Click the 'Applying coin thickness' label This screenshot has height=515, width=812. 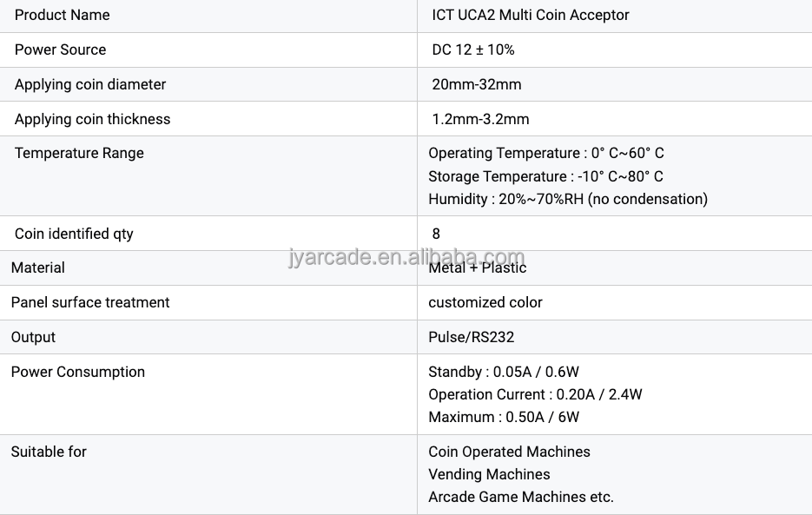coord(92,119)
